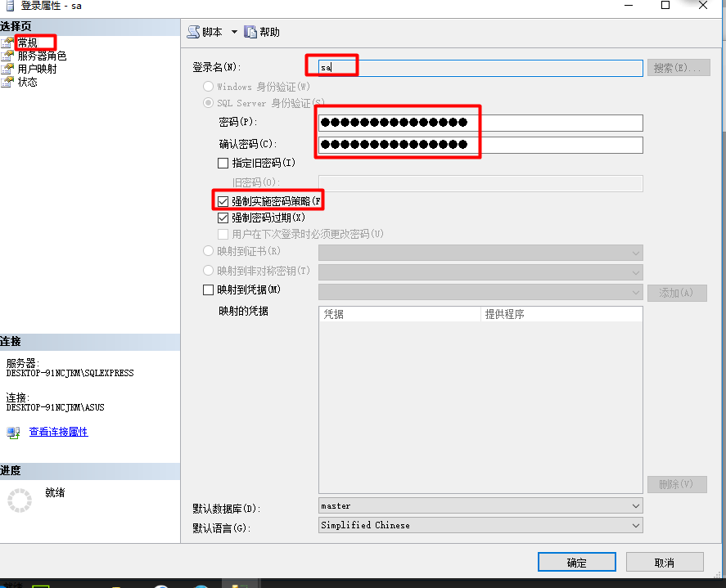
Task: Select the 常规 page icon
Action: click(x=8, y=43)
